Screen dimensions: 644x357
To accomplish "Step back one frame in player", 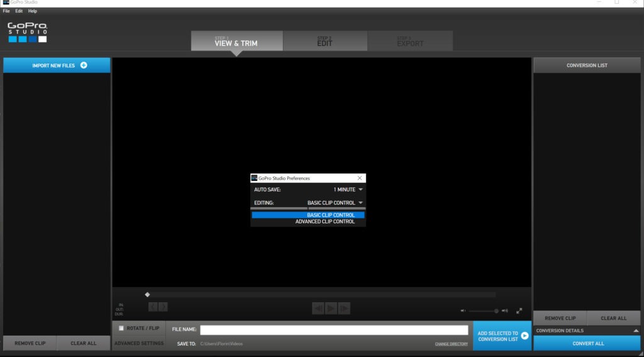I will pyautogui.click(x=318, y=308).
